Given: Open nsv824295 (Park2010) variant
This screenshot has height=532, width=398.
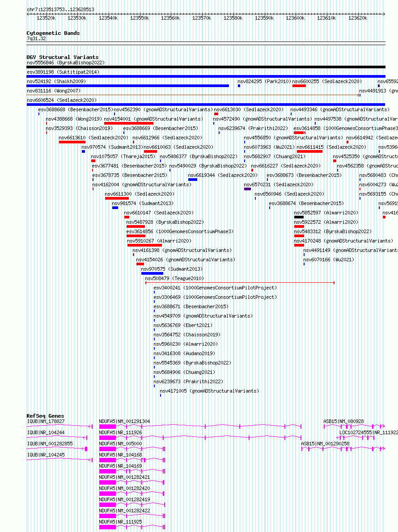Looking at the screenshot, I should [x=264, y=81].
